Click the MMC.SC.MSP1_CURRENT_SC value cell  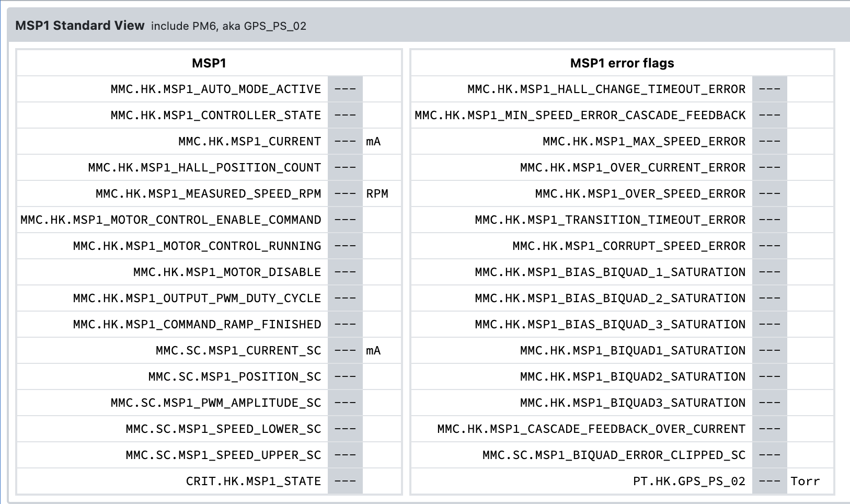coord(345,351)
